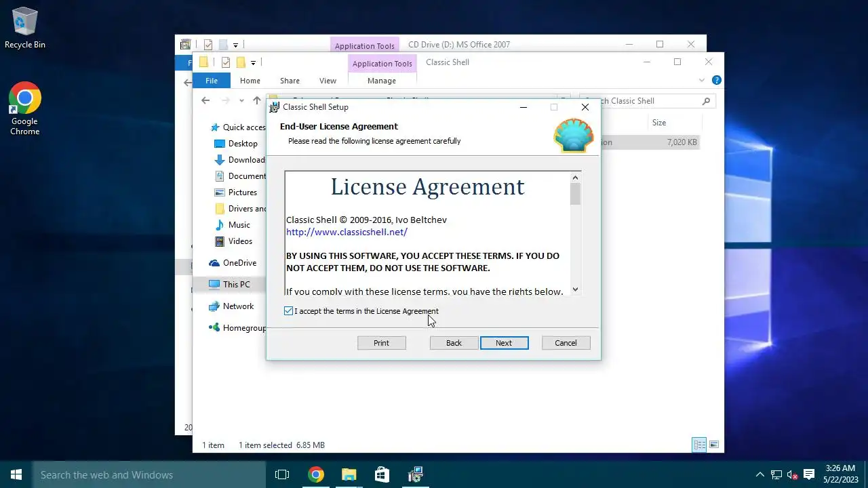Image resolution: width=868 pixels, height=488 pixels.
Task: Open Music in navigation pane
Action: 233,225
